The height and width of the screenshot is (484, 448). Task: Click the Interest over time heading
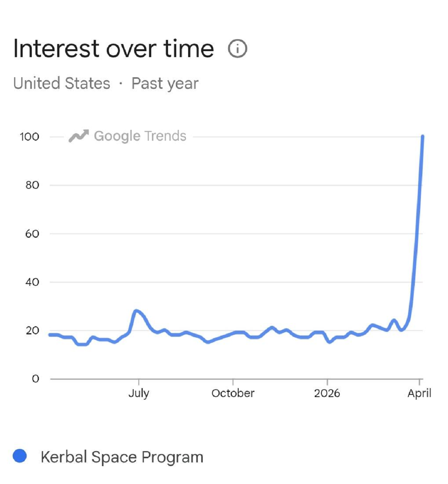113,49
